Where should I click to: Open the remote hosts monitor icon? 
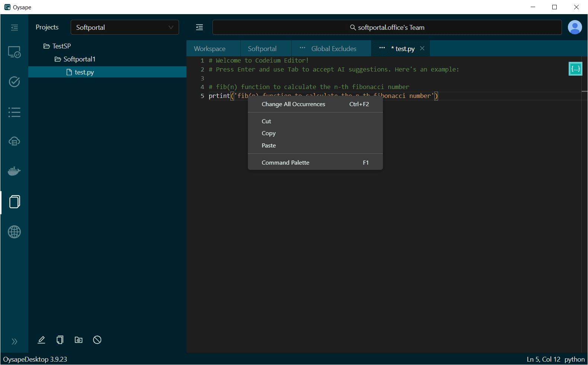tap(15, 52)
